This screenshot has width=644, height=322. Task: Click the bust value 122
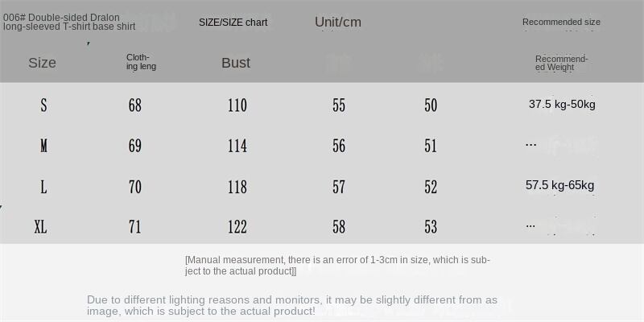point(237,227)
